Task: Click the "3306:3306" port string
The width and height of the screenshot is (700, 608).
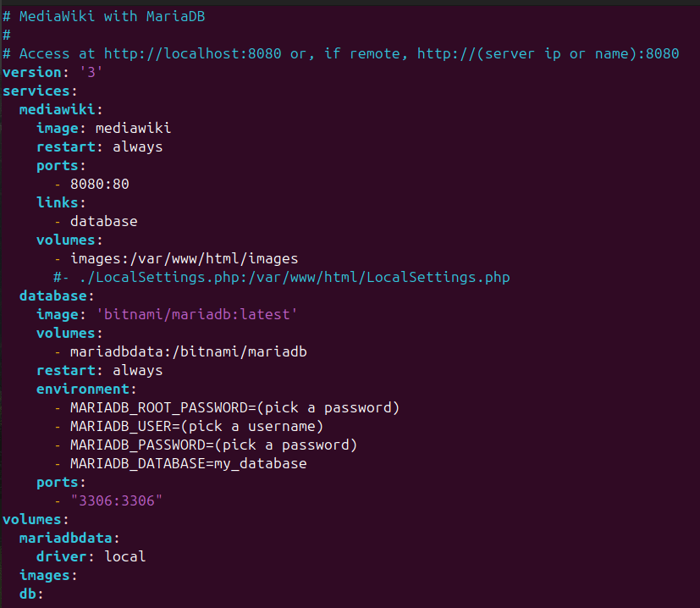Action: pyautogui.click(x=116, y=500)
